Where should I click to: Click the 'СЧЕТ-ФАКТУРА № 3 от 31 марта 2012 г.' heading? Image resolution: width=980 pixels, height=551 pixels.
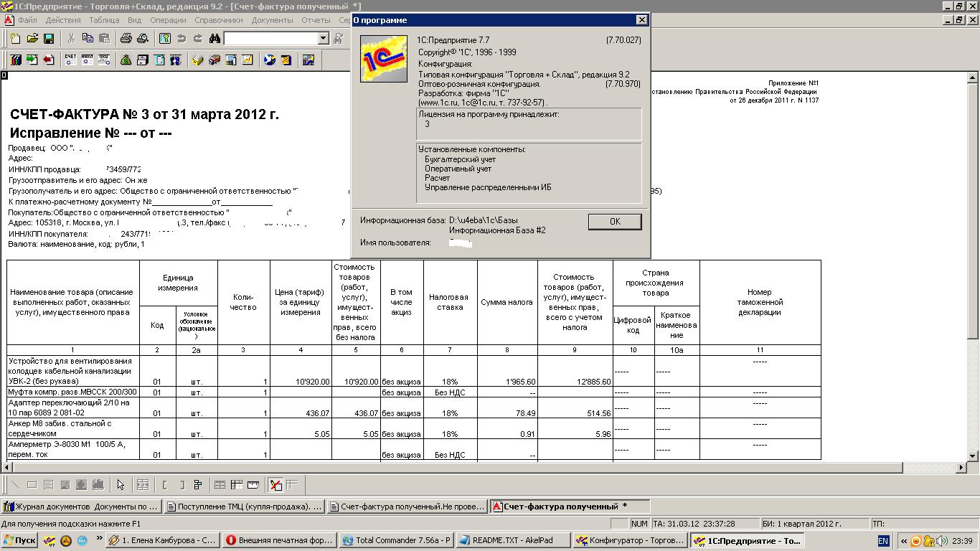(144, 114)
